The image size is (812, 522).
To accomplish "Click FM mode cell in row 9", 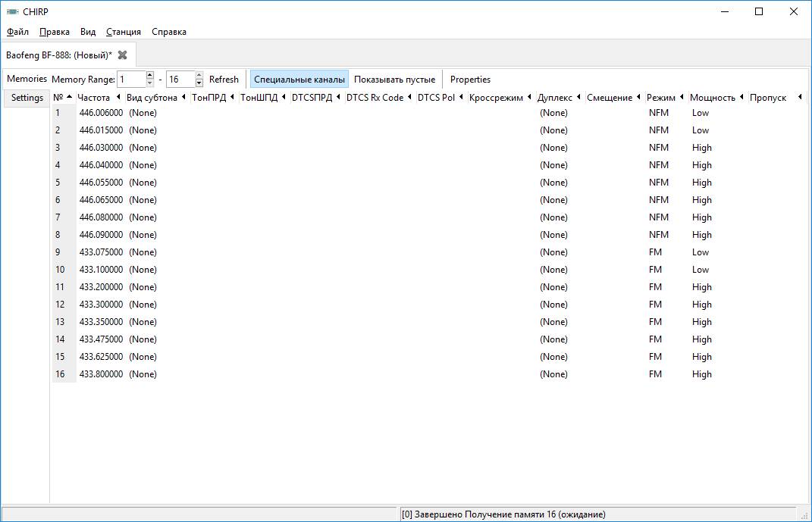I will 655,252.
